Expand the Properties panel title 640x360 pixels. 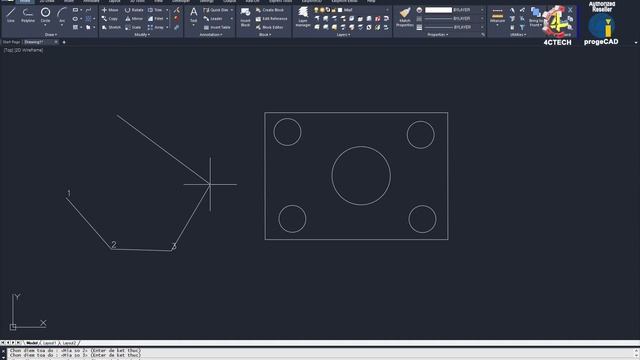pos(438,35)
